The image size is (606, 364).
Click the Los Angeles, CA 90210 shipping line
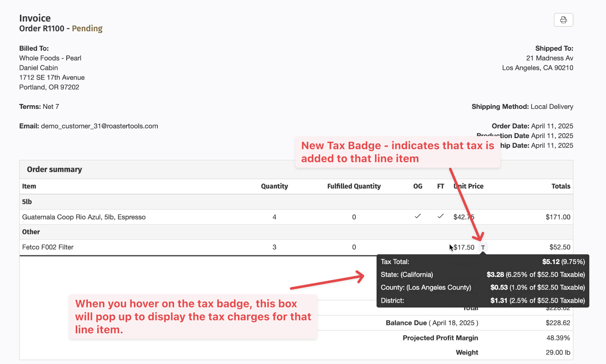(x=538, y=68)
